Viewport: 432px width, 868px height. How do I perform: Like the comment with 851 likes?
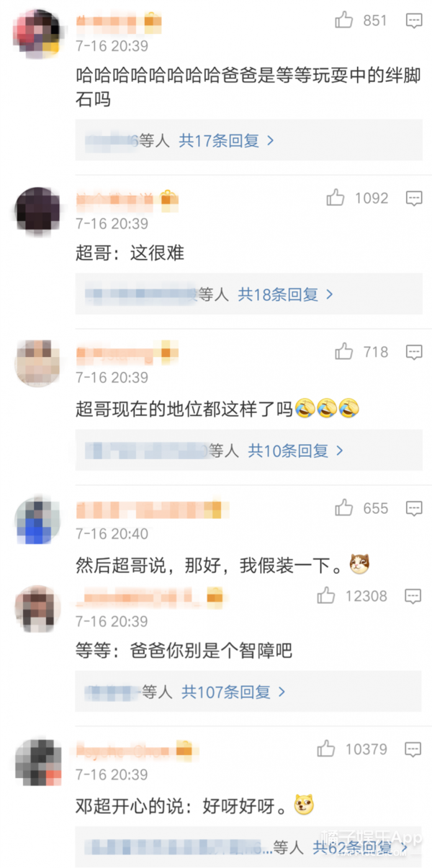click(344, 21)
